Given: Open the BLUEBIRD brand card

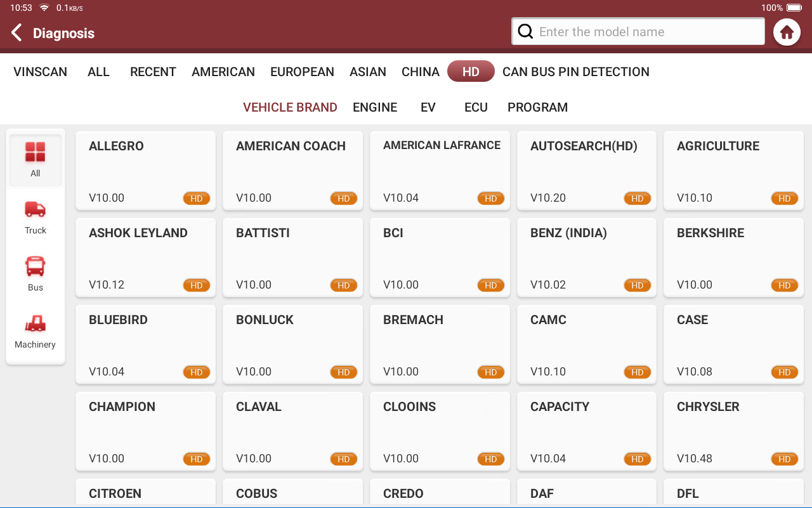Looking at the screenshot, I should [x=145, y=344].
